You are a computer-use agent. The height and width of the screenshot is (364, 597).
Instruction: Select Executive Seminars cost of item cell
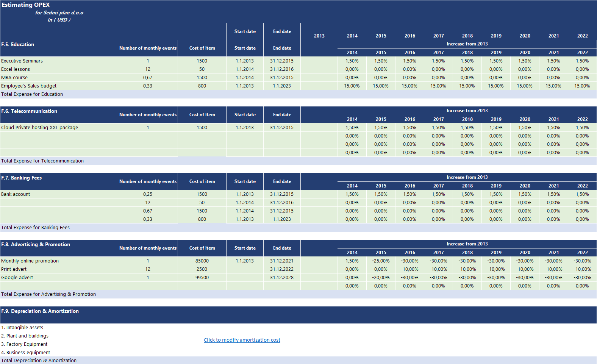(x=202, y=61)
